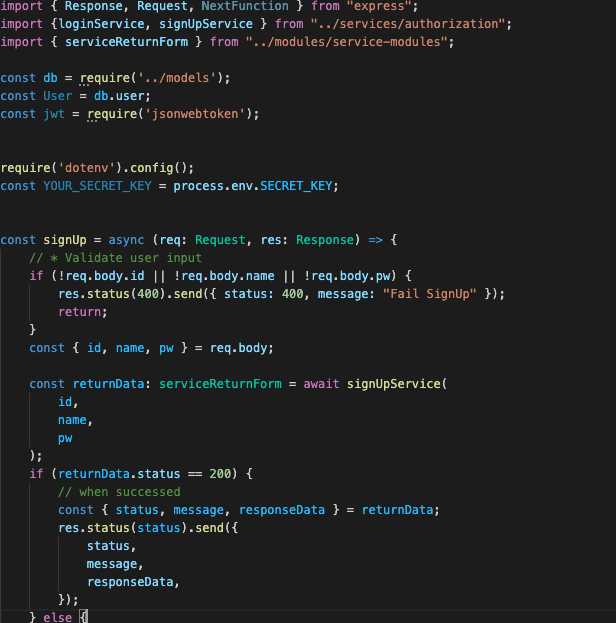
Task: Click the signUpService( function call
Action: (397, 384)
